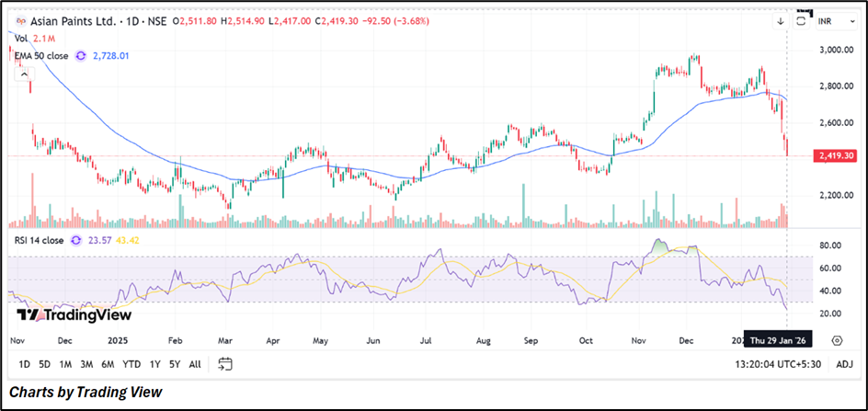Screen dimensions: 868x411
Task: Select the YTD time range
Action: pos(131,364)
